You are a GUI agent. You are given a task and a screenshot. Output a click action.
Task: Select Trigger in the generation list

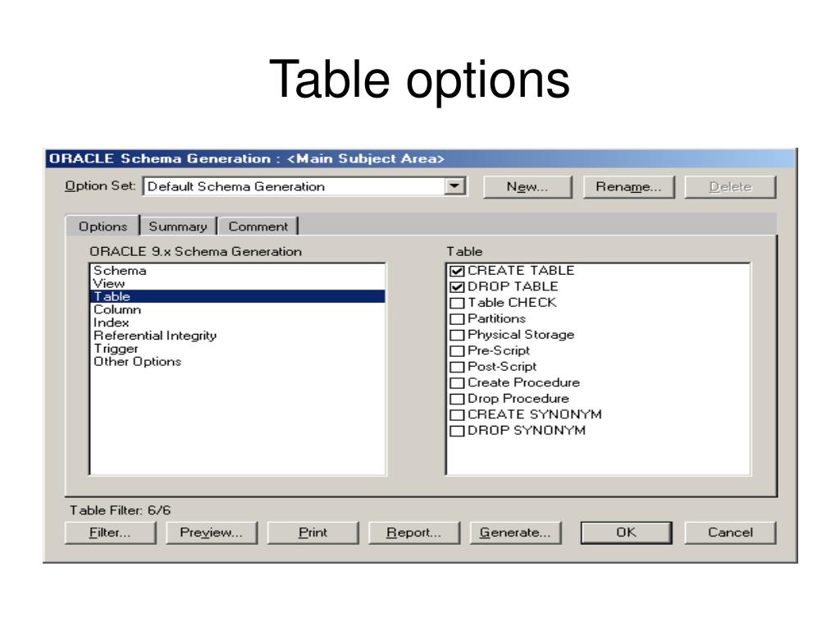click(237, 349)
